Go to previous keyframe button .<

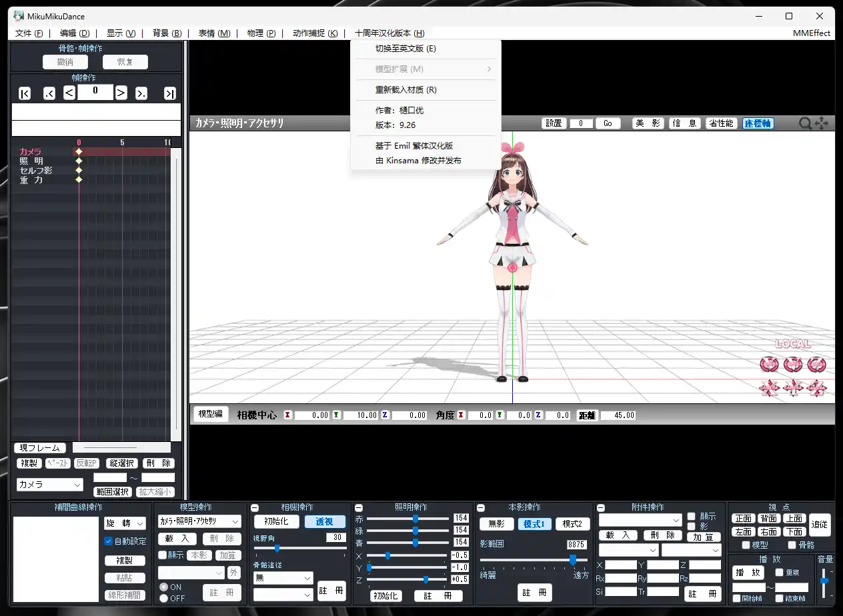click(49, 93)
